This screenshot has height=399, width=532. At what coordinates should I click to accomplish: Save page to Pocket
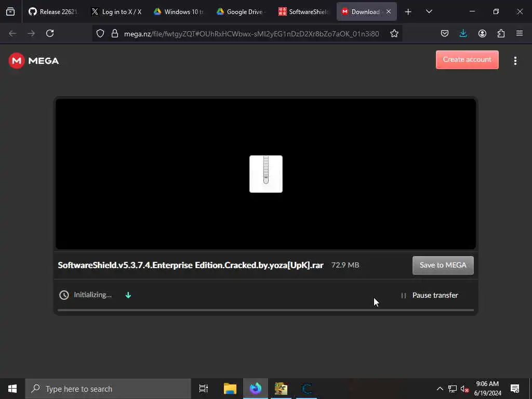point(445,33)
